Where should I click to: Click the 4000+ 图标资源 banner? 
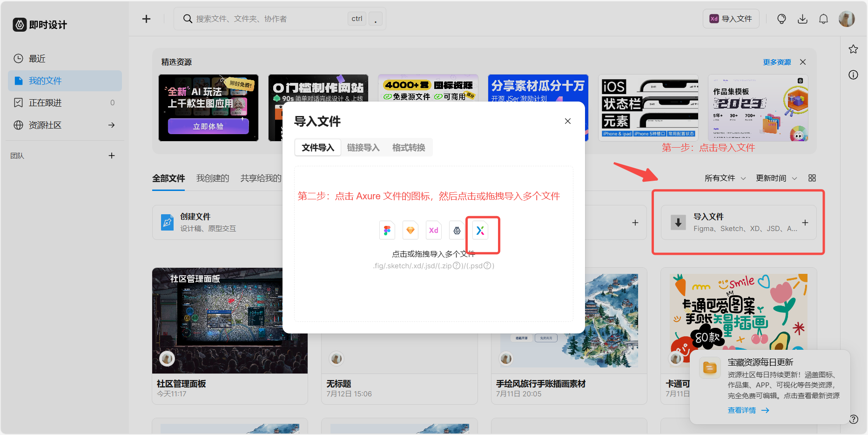pyautogui.click(x=428, y=88)
